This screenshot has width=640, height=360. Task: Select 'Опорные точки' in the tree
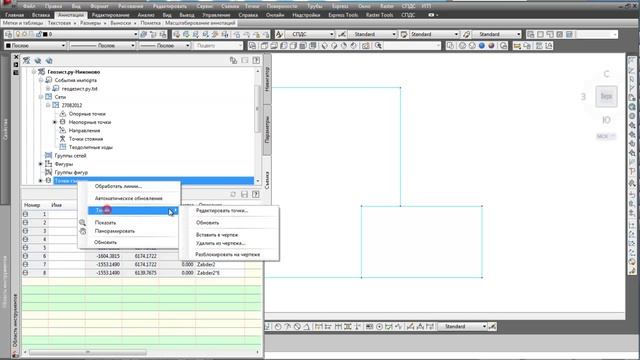87,114
